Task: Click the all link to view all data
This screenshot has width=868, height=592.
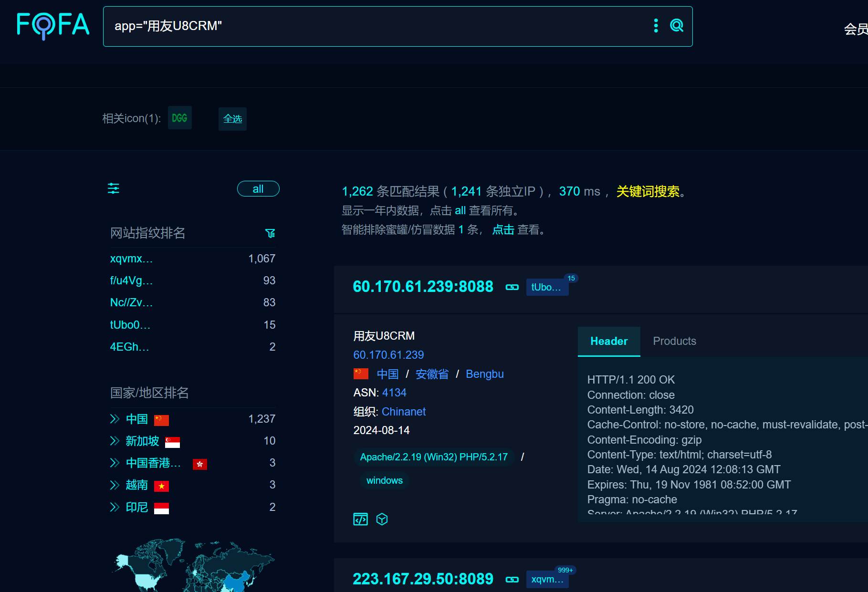Action: point(460,210)
